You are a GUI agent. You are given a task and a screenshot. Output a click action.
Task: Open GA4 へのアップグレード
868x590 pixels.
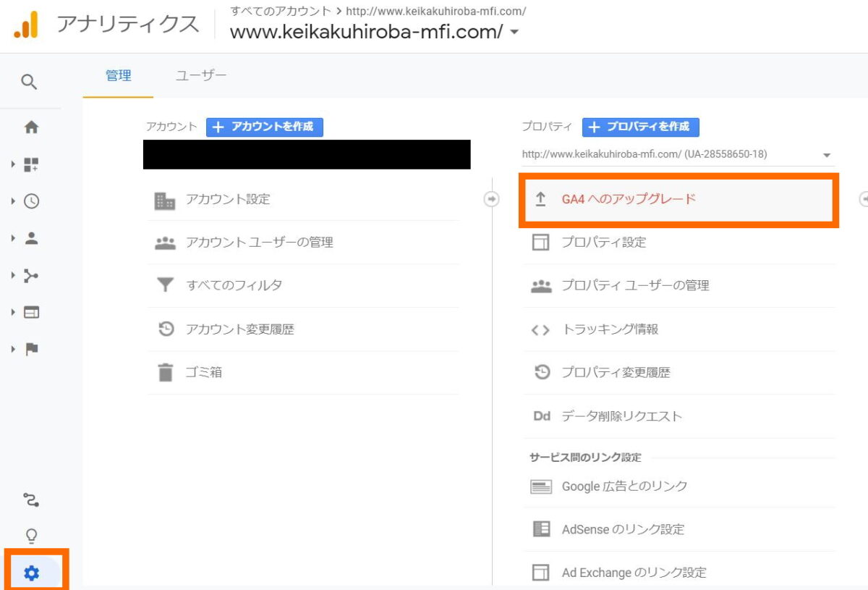(x=628, y=199)
